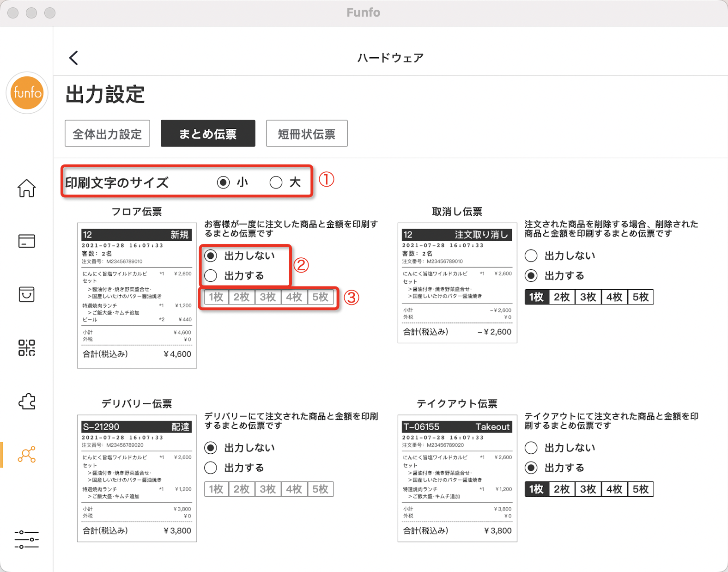This screenshot has width=728, height=572.
Task: Choose 1枚 copies for 取消し伝票
Action: [537, 297]
